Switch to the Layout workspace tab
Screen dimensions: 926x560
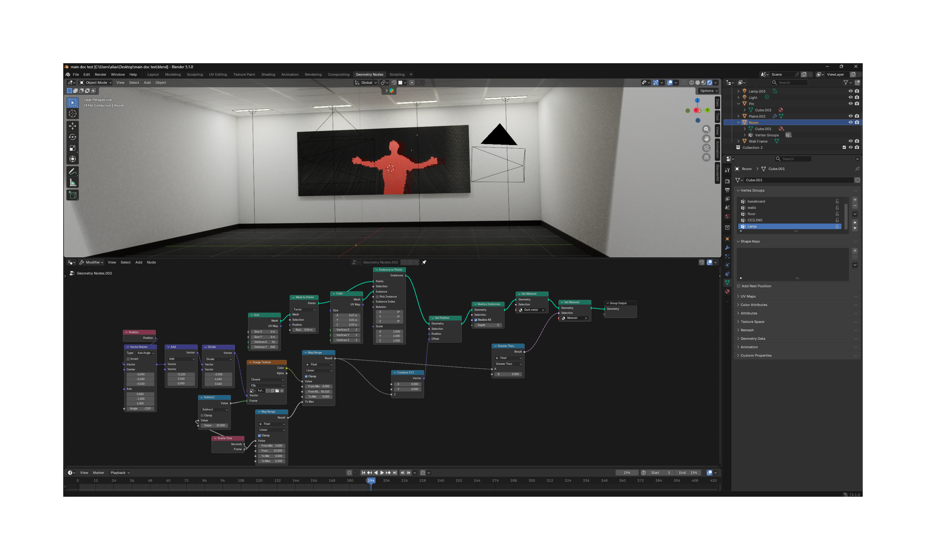[153, 74]
